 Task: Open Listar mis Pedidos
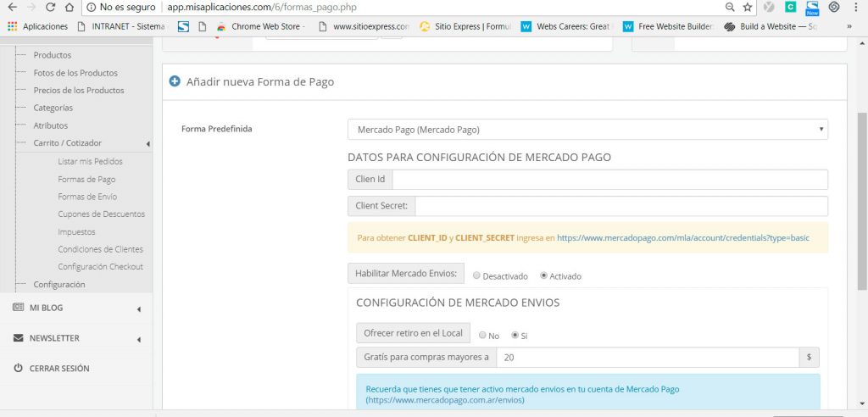click(x=90, y=161)
